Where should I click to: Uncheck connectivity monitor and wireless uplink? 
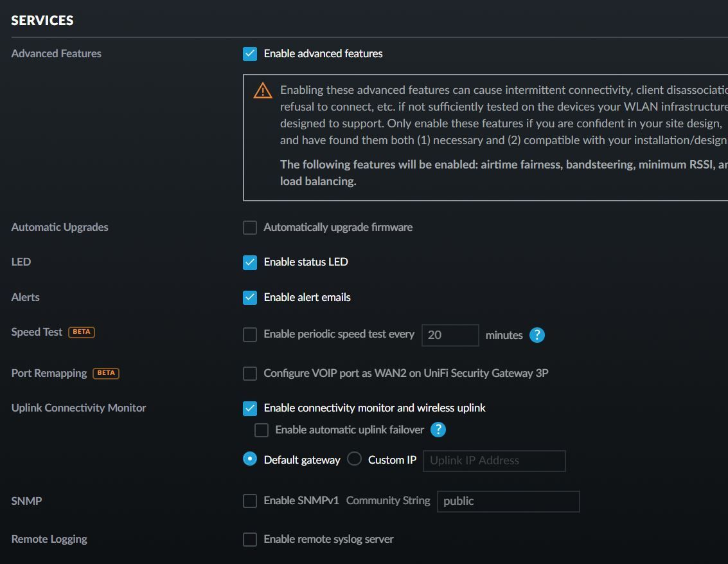coord(250,408)
